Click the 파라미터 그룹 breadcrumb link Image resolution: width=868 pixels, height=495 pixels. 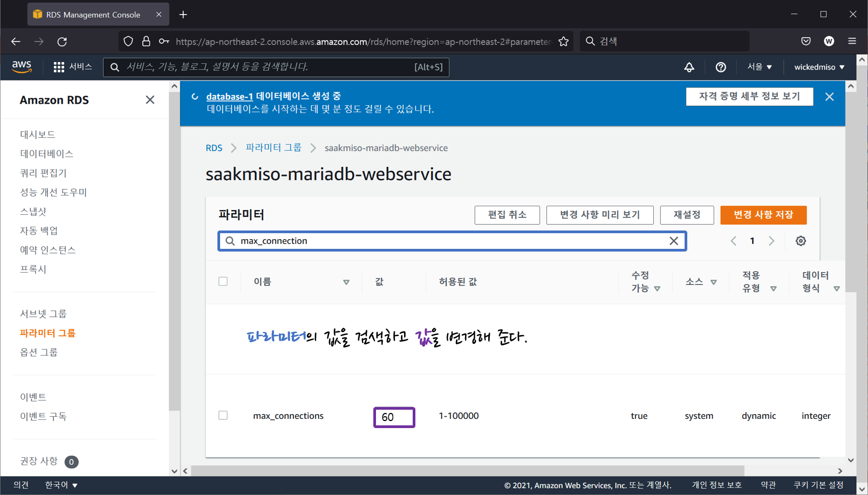pyautogui.click(x=274, y=148)
